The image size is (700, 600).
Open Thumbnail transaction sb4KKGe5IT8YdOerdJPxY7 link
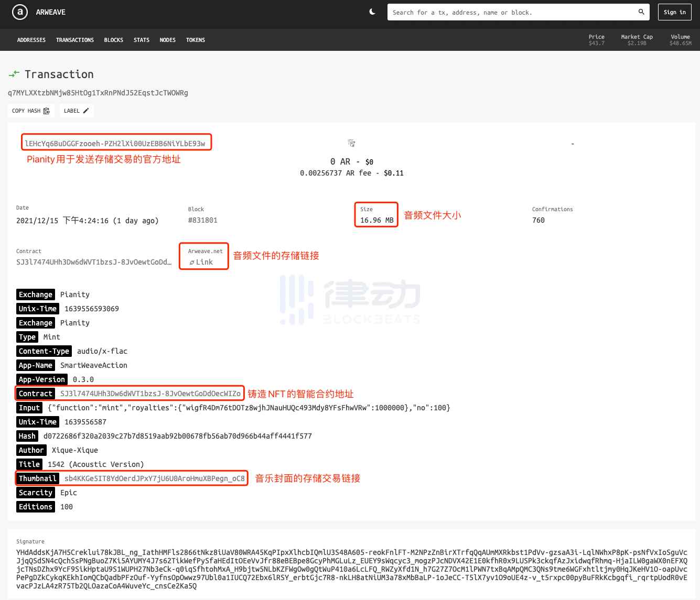coord(155,478)
